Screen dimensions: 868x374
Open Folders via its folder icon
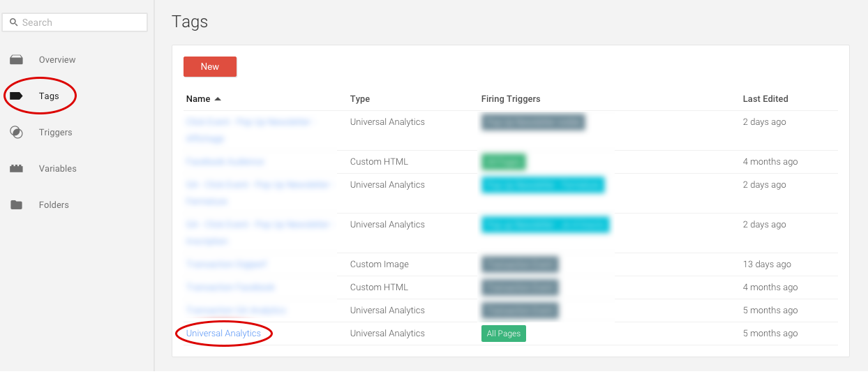coord(16,204)
